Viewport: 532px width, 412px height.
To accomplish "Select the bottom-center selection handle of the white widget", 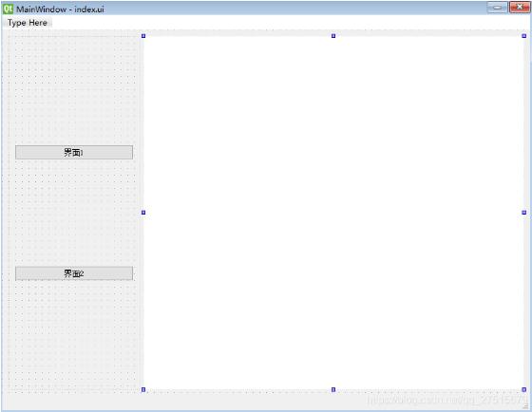I will tap(333, 389).
